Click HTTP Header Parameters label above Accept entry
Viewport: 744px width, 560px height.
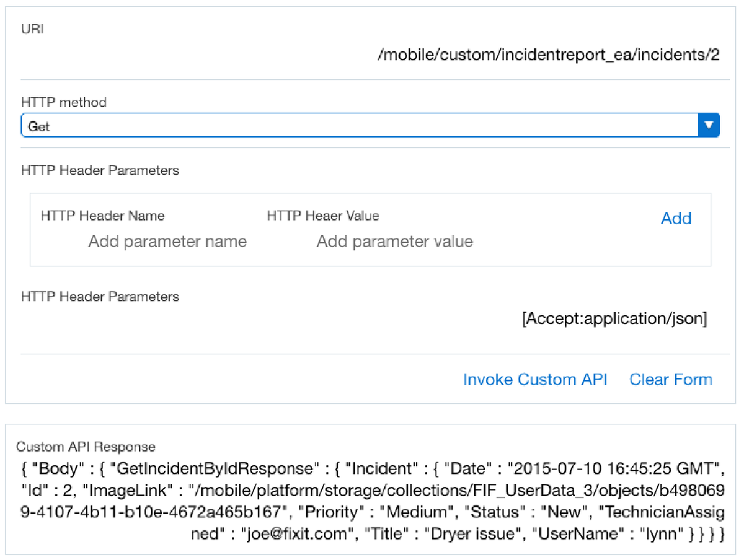click(x=100, y=297)
